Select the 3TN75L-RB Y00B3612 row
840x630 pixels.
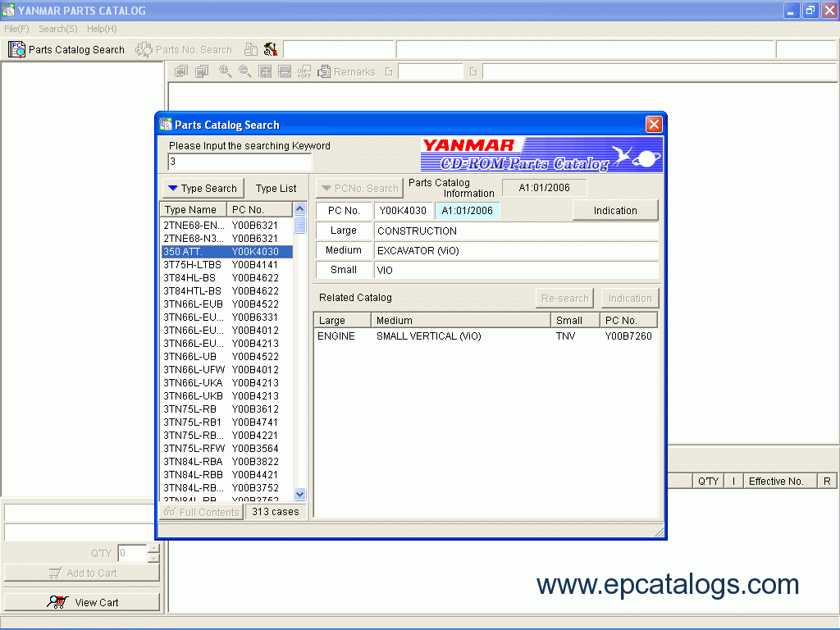point(227,409)
